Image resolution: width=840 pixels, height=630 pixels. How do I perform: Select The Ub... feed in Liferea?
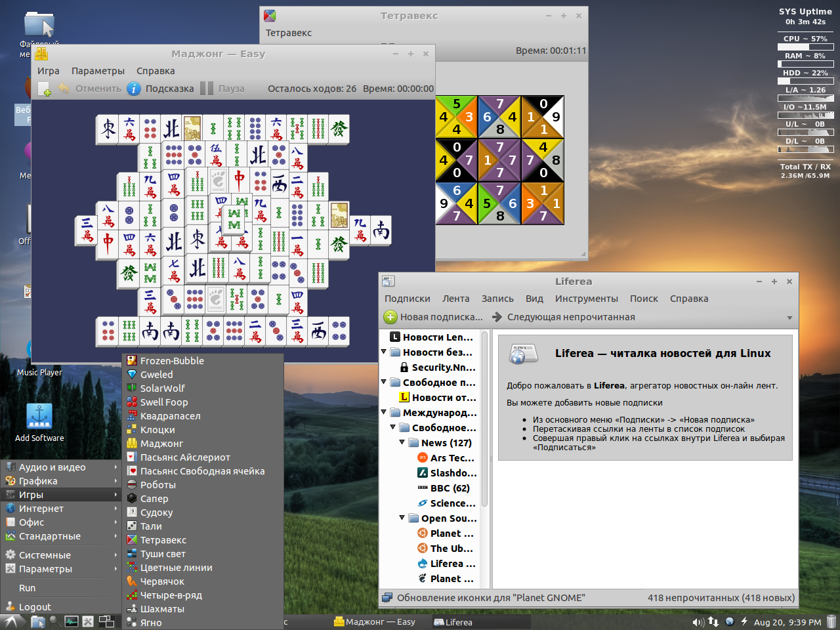tap(446, 549)
